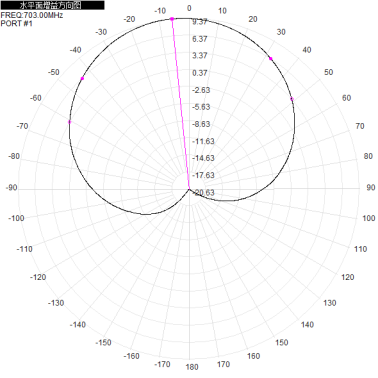The height and width of the screenshot is (378, 378).
Task: Select the positive 130 degree angle label
Action: pos(329,303)
